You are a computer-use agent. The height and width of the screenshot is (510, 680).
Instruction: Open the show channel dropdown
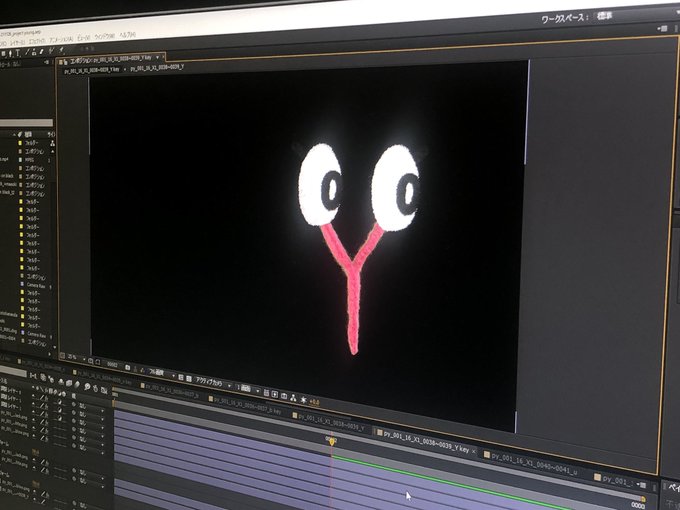142,370
